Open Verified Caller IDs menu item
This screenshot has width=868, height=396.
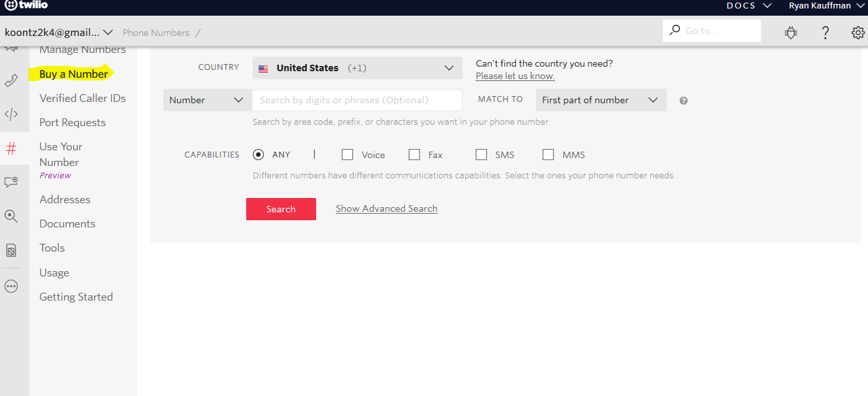(x=82, y=98)
